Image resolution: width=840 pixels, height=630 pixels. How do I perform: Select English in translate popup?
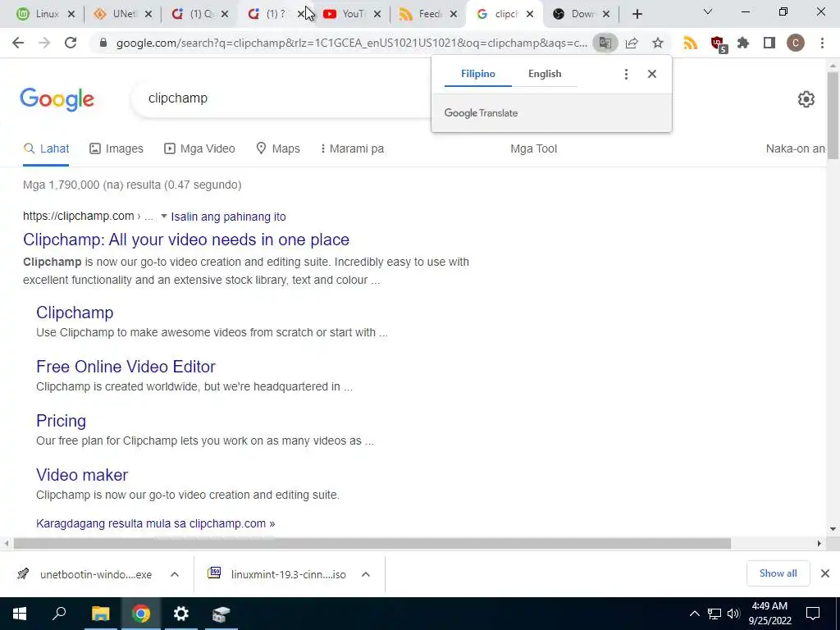[545, 74]
